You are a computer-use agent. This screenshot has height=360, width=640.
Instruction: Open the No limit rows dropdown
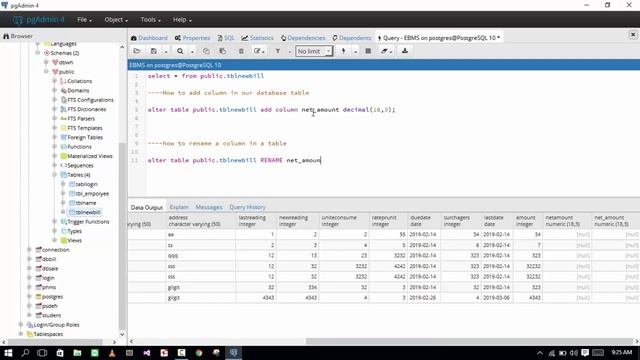pyautogui.click(x=314, y=51)
